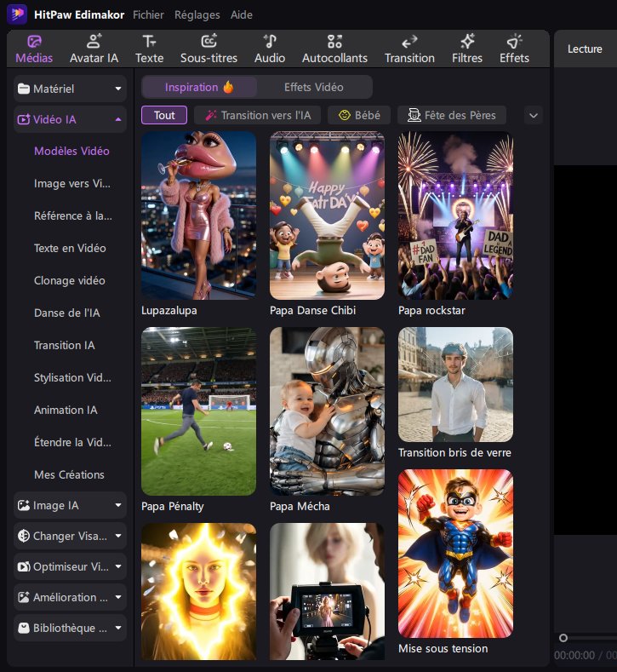Open the Effets tool

[x=514, y=49]
